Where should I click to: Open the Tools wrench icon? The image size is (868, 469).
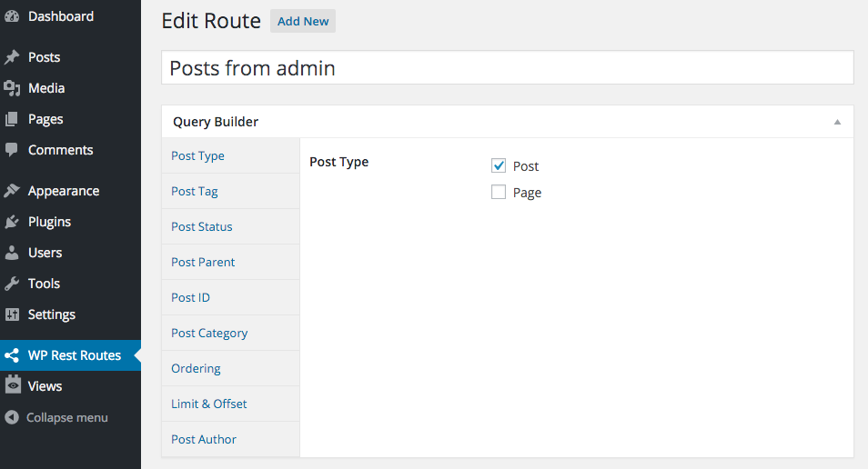click(x=12, y=284)
